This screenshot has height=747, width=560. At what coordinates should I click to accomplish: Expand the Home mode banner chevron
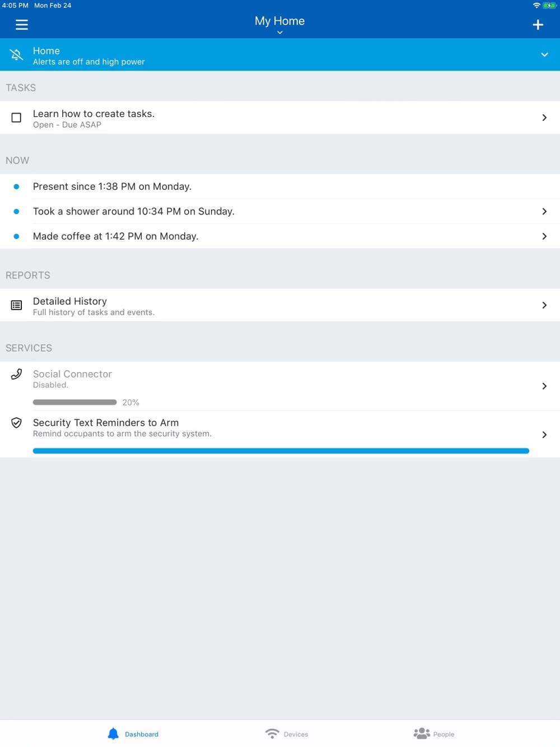(x=544, y=55)
